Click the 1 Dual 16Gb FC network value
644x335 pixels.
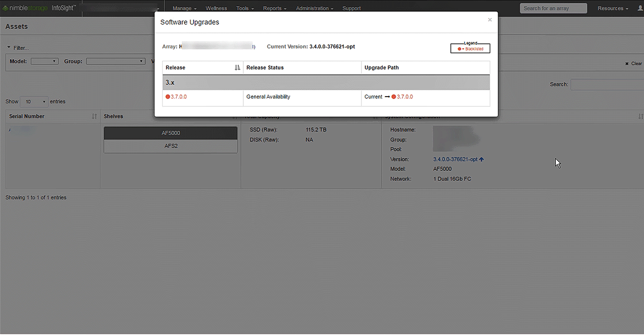(452, 179)
